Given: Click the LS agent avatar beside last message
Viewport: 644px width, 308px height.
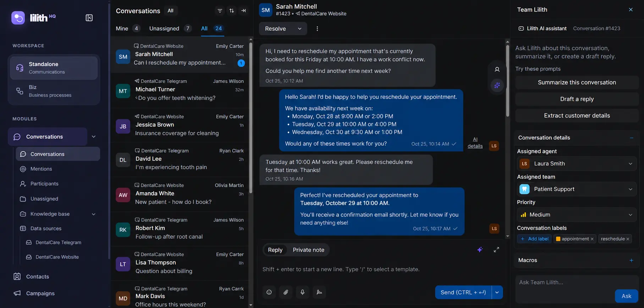Looking at the screenshot, I should 494,228.
